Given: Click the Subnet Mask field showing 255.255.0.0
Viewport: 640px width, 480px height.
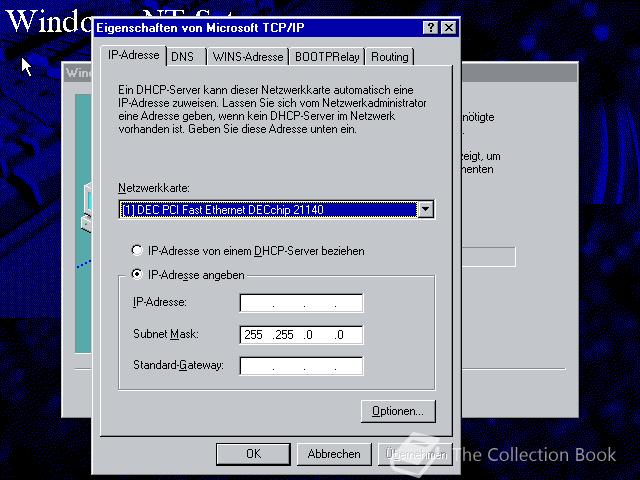Looking at the screenshot, I should click(x=301, y=335).
